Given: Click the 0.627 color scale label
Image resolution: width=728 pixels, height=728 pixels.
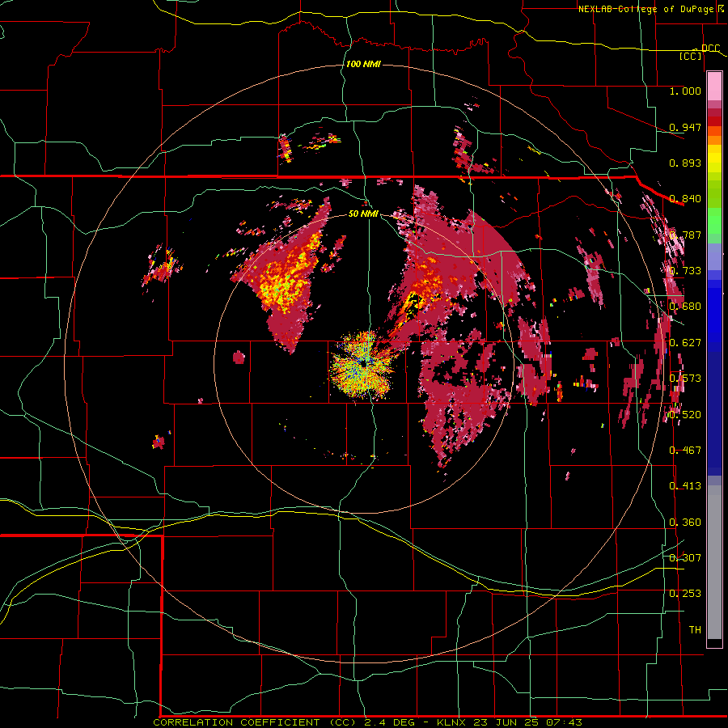Looking at the screenshot, I should coord(685,343).
